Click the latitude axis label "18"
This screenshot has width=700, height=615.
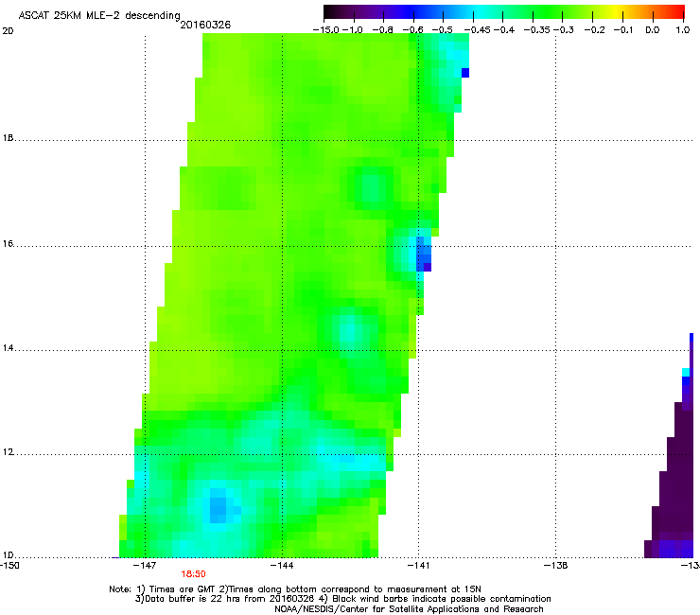tap(8, 138)
